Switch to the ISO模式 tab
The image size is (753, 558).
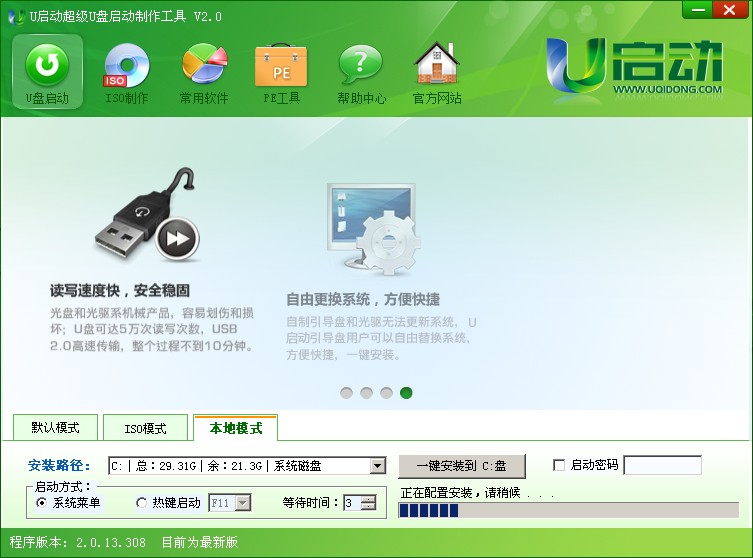[145, 428]
